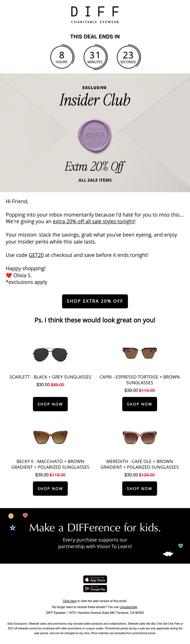Click the Make a DIFFerence for kids banner
The image size is (190, 644).
click(95, 536)
